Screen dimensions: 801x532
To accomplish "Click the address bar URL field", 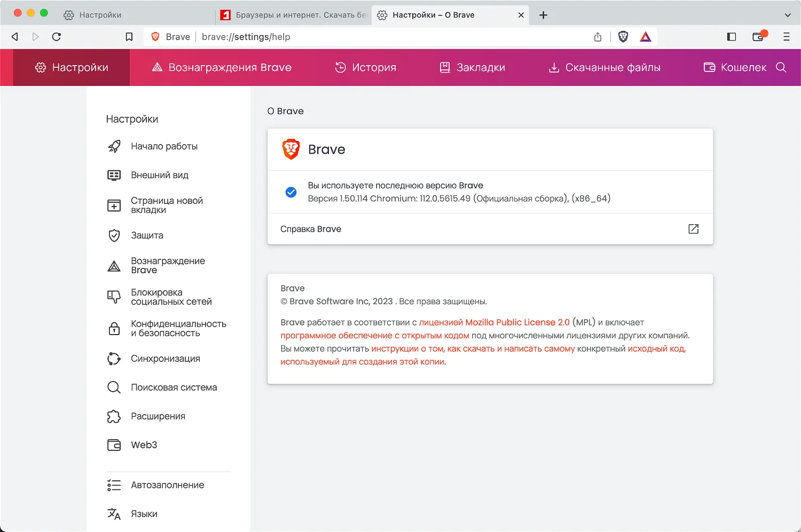I will [374, 37].
